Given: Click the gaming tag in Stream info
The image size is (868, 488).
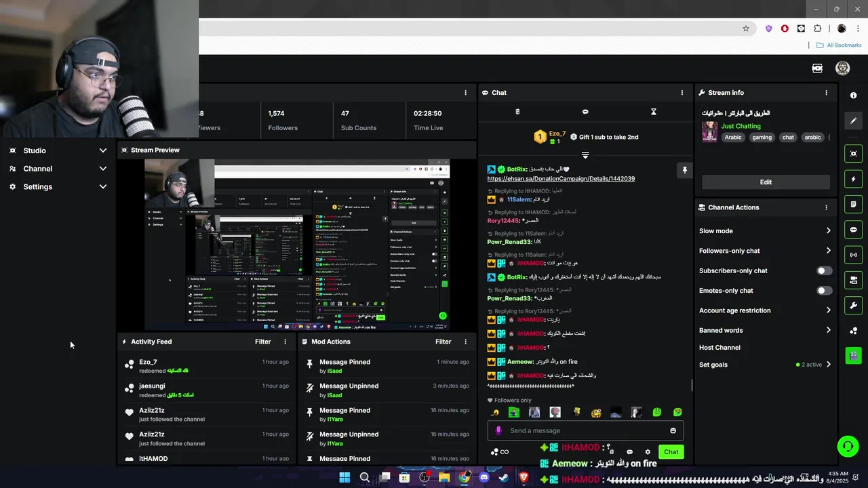Looking at the screenshot, I should coord(762,138).
